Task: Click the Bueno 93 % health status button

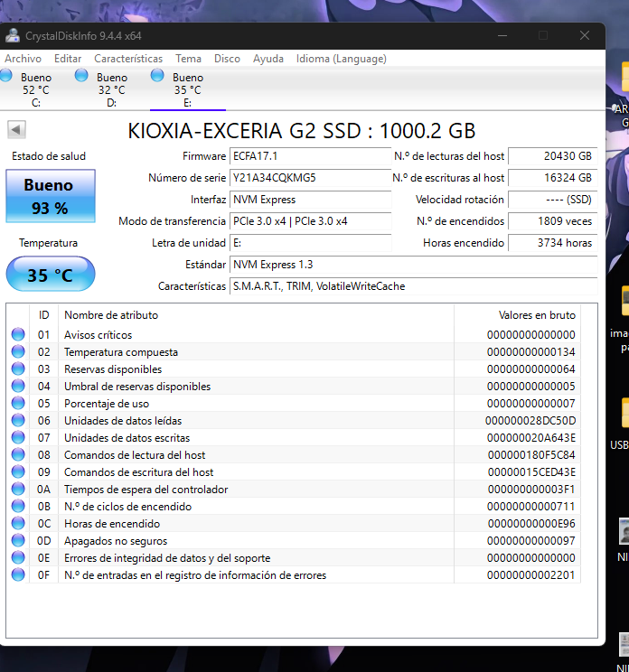Action: point(51,196)
